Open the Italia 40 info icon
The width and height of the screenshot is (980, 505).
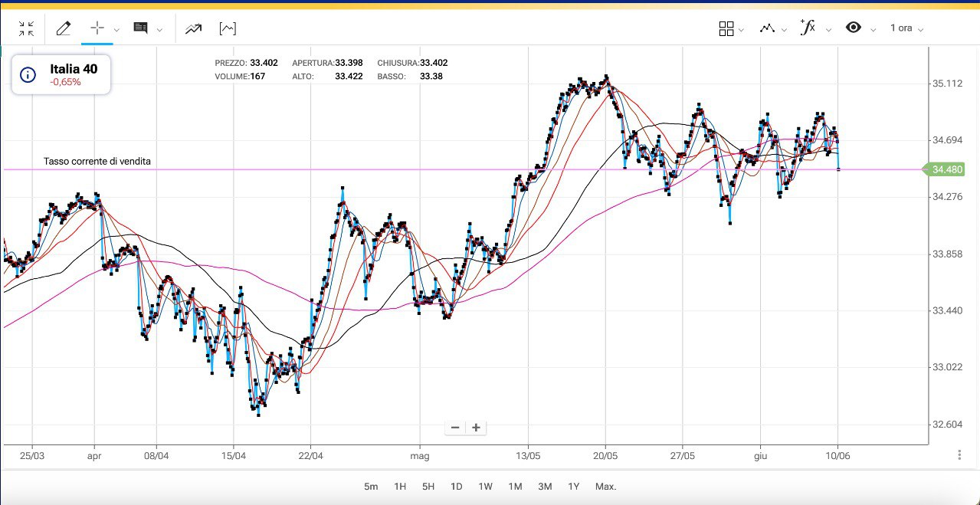(28, 75)
